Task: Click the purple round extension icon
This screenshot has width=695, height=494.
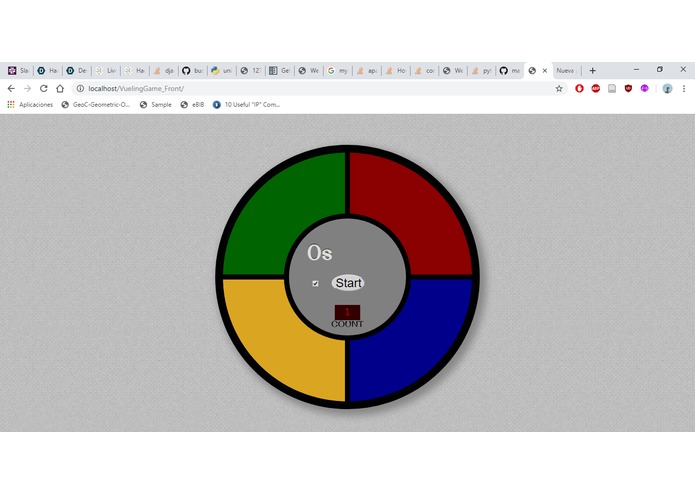Action: pos(644,89)
